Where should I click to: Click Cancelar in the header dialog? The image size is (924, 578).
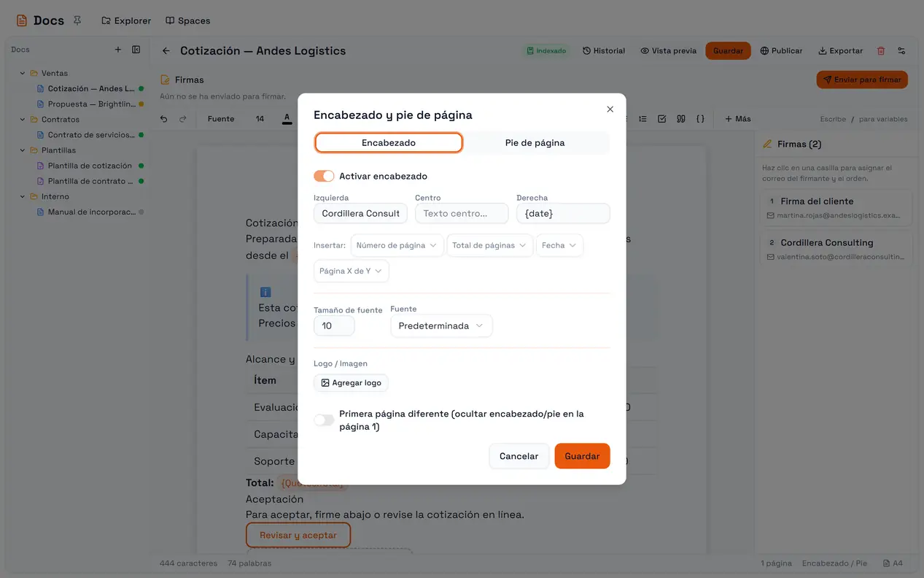(x=519, y=456)
